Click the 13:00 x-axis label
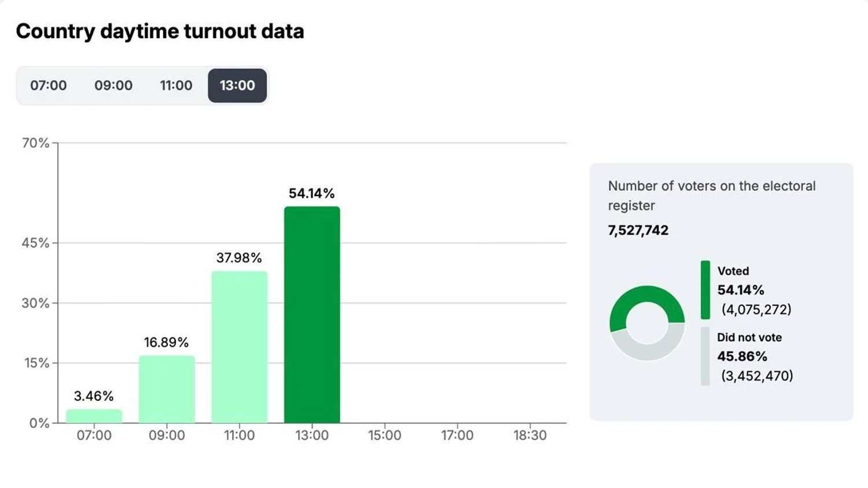Screen dimensions: 868x488 [312, 435]
